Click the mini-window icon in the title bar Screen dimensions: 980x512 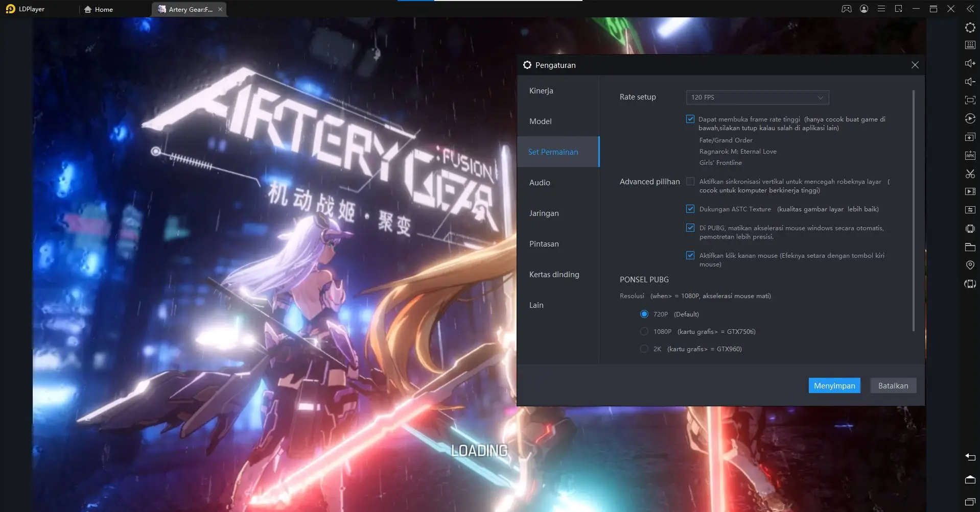[899, 9]
